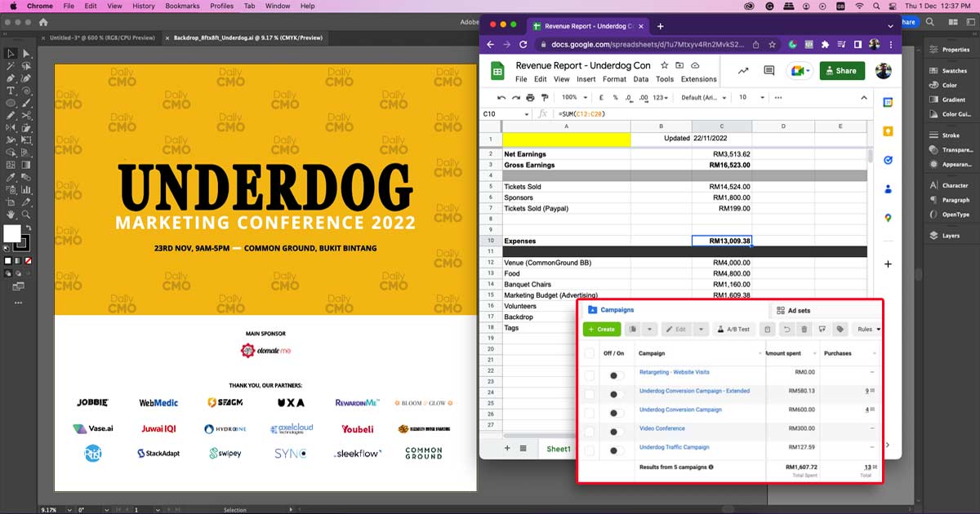980x514 pixels.
Task: Open Google Keep in Sheets side panel
Action: tap(887, 131)
